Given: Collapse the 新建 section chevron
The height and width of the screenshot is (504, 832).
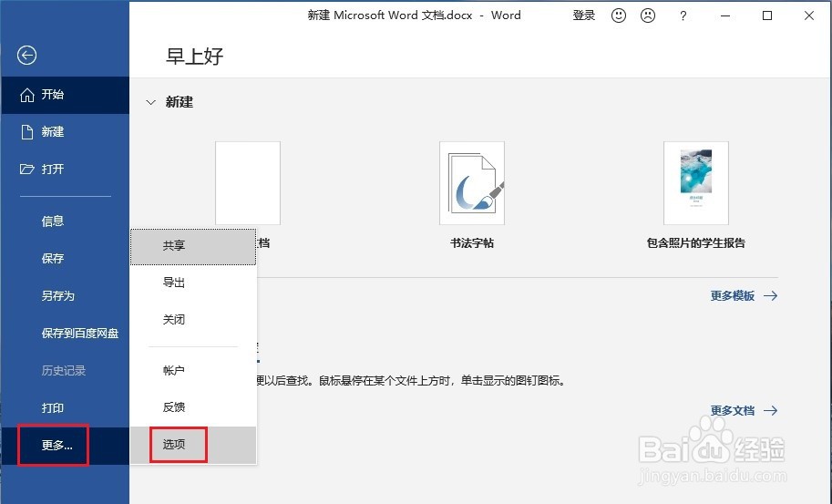Looking at the screenshot, I should click(151, 102).
